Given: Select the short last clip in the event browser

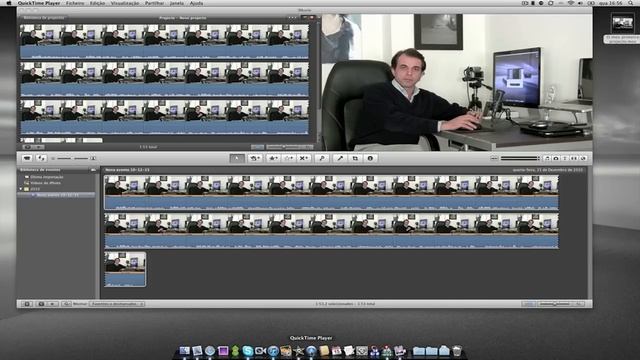Looking at the screenshot, I should pyautogui.click(x=125, y=269).
